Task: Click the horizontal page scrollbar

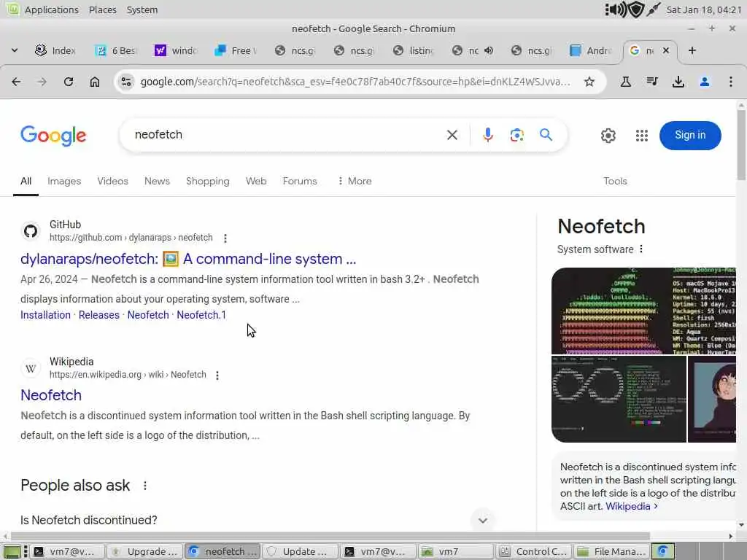Action: pyautogui.click(x=330, y=536)
